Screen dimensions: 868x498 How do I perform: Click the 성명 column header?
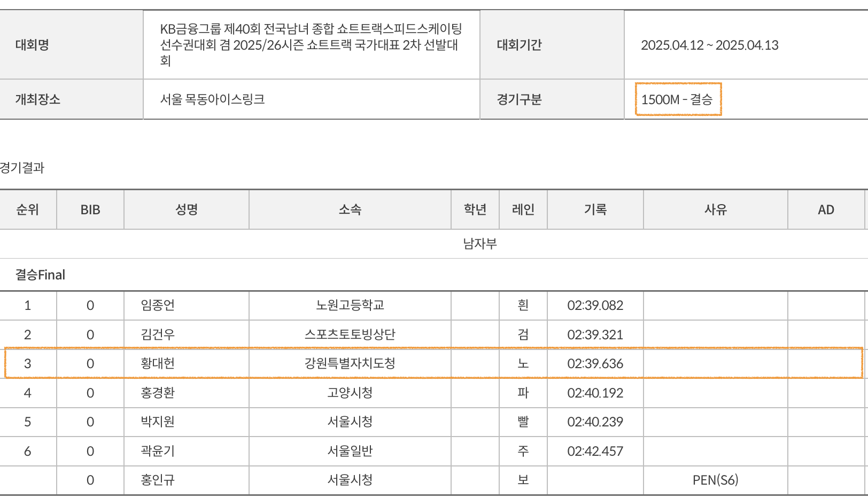tap(187, 209)
